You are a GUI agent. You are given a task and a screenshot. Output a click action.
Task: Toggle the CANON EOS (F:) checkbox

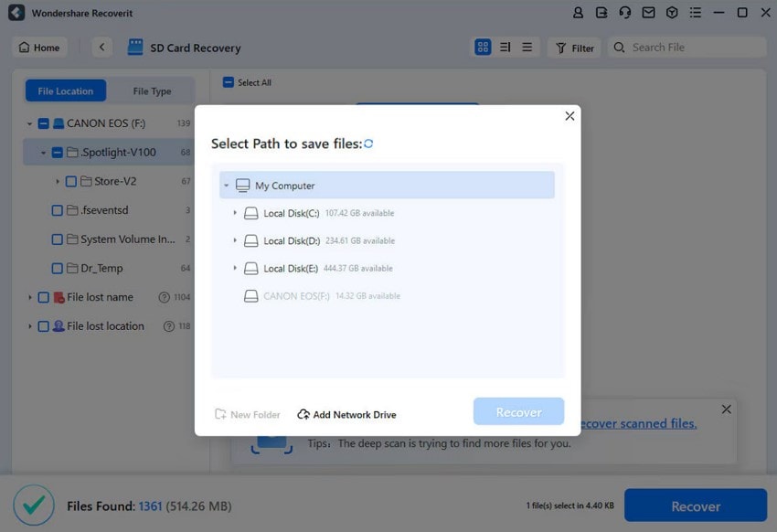point(44,123)
